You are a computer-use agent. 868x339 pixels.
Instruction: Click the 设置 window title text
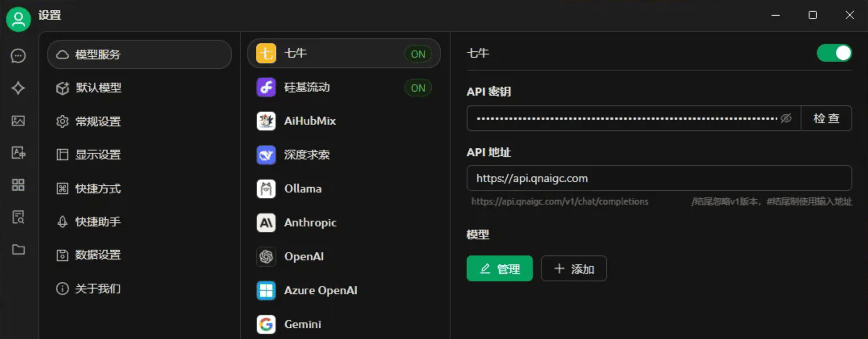click(x=50, y=15)
